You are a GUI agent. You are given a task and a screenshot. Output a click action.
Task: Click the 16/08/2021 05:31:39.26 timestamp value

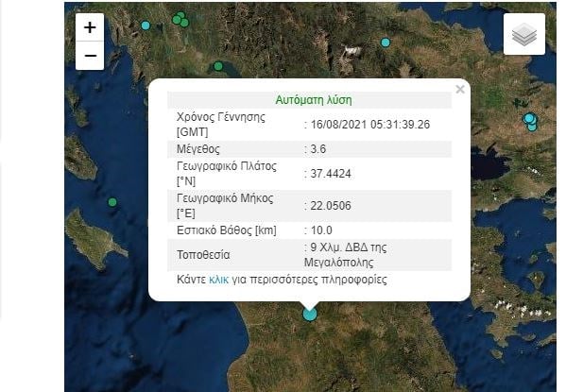click(x=370, y=125)
